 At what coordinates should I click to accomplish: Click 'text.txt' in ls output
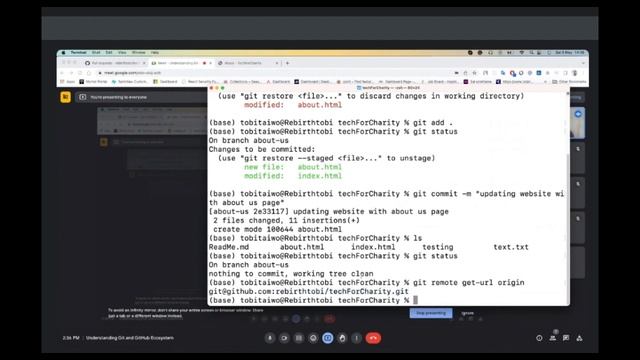pyautogui.click(x=511, y=247)
